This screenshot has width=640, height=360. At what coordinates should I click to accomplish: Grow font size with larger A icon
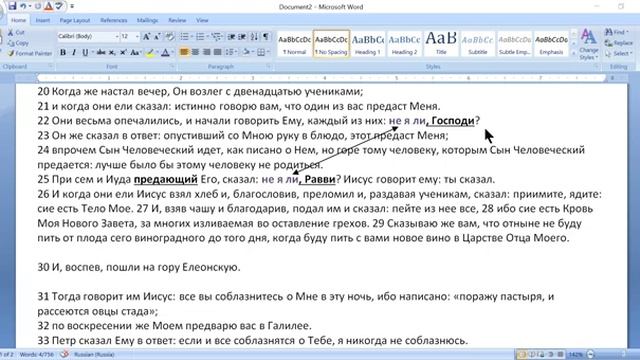pyautogui.click(x=146, y=37)
